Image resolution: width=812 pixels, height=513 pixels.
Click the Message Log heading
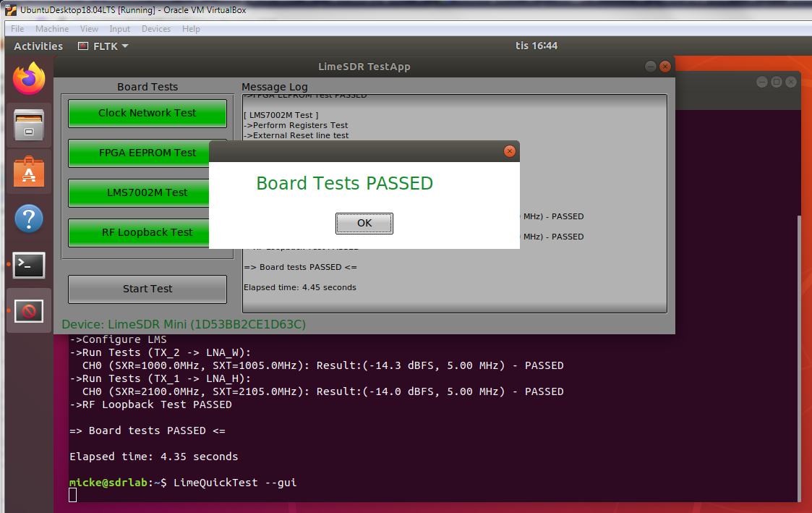275,87
